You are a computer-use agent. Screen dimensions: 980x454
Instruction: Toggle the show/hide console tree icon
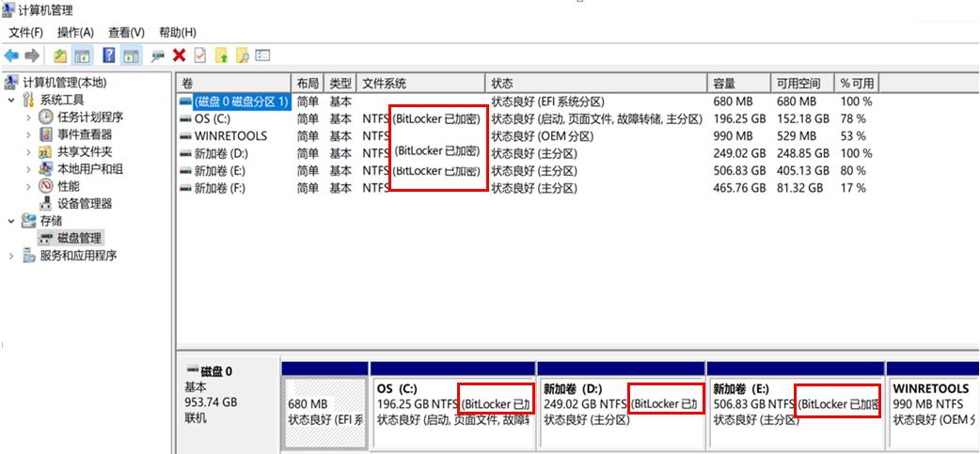click(82, 55)
